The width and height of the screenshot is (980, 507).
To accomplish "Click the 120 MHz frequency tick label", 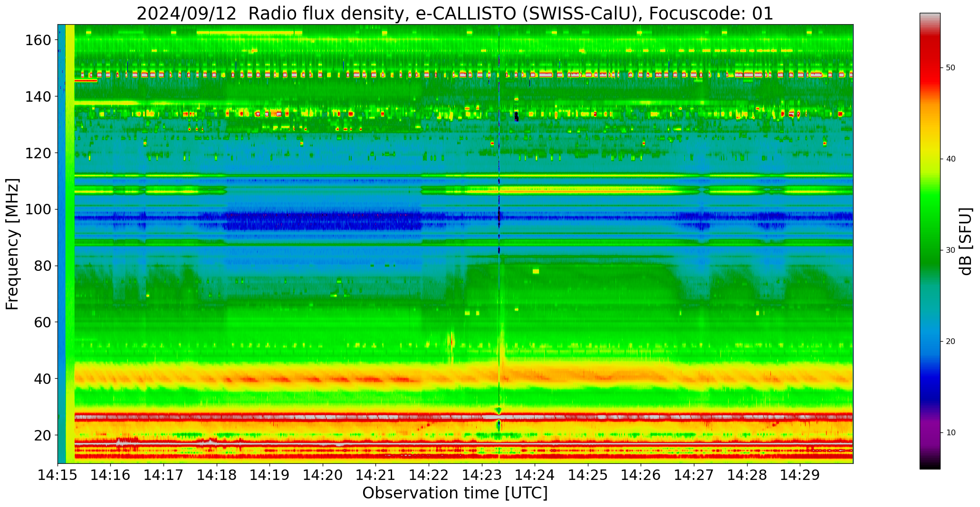I will click(38, 153).
